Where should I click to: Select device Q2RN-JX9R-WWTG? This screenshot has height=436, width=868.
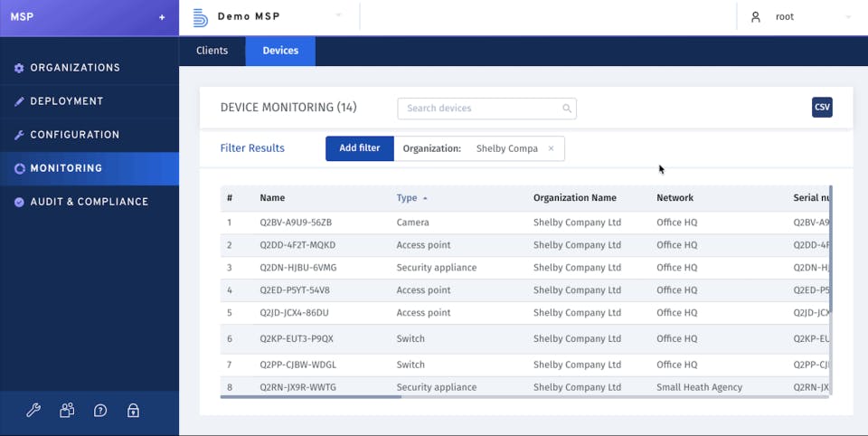(297, 387)
